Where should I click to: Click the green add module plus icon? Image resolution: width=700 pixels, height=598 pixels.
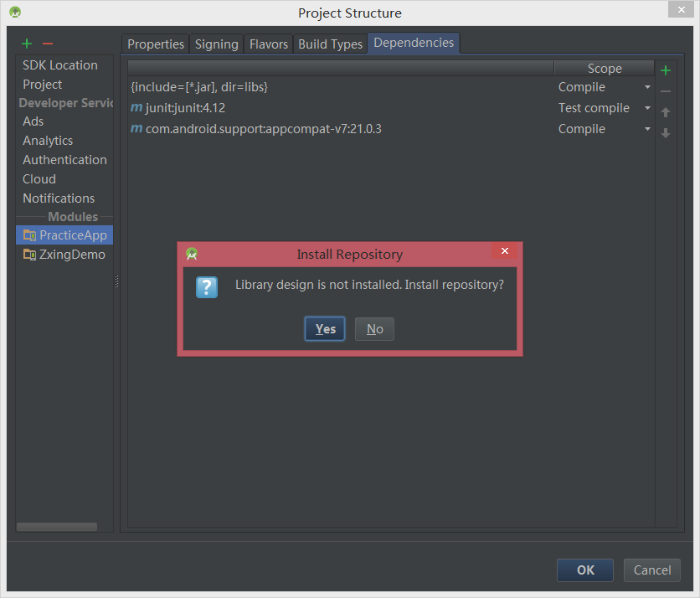[x=27, y=44]
